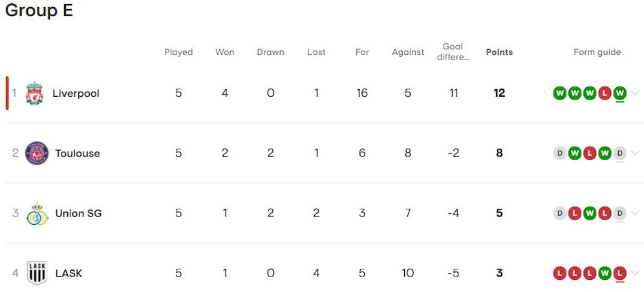The width and height of the screenshot is (644, 292).
Task: Click LASK's green win form badge
Action: click(605, 273)
